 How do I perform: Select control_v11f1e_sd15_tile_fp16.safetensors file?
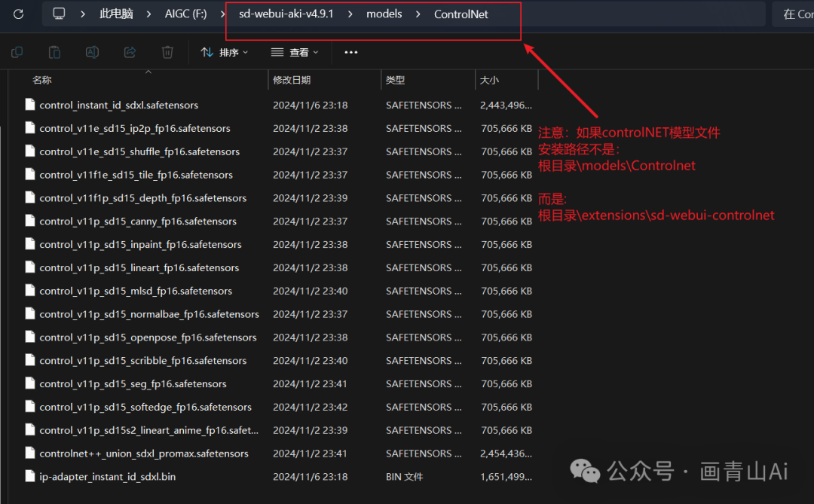point(136,175)
